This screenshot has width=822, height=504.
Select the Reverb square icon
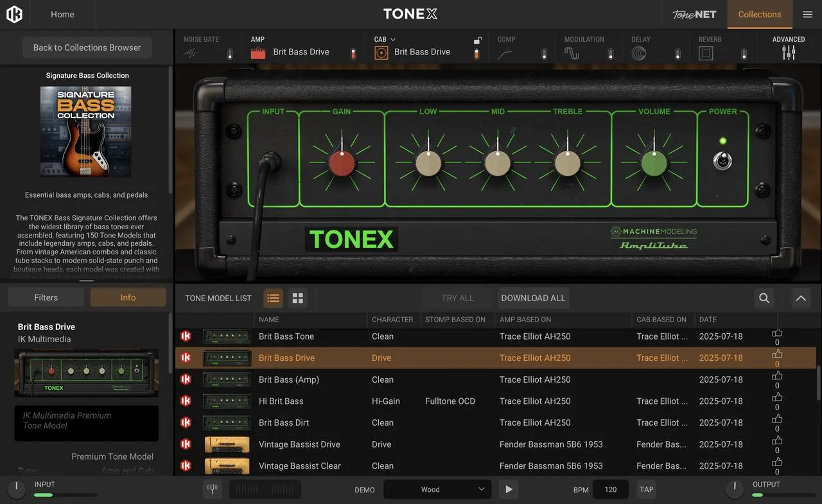point(706,54)
